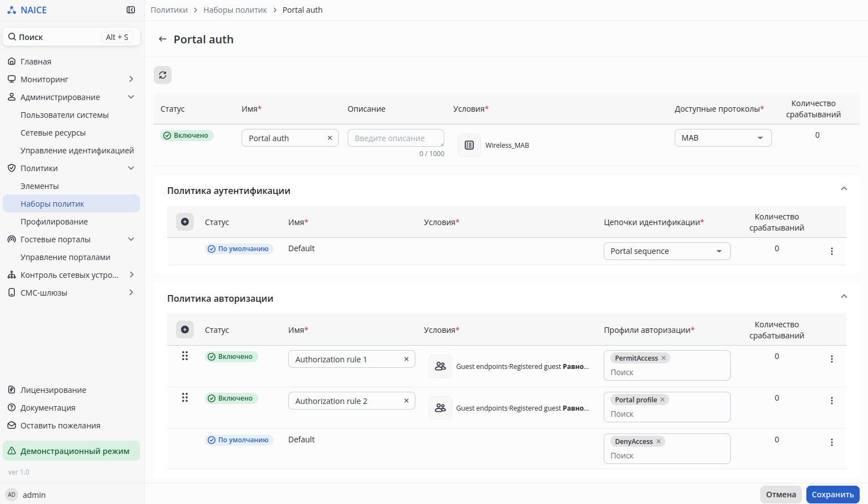Open the Portal sequence dropdown

[666, 251]
